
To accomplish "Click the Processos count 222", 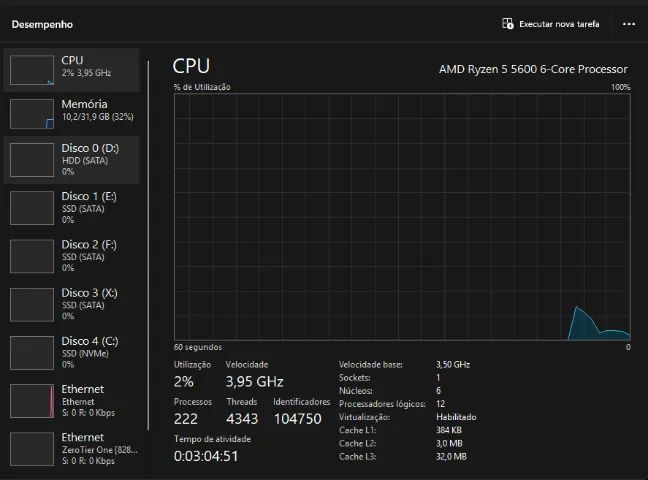I will 186,419.
